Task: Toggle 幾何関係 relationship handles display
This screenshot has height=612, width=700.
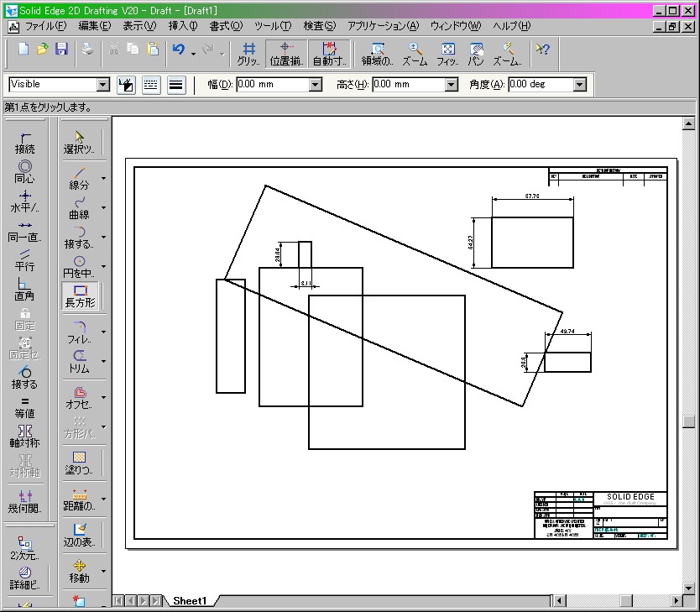Action: pos(25,502)
